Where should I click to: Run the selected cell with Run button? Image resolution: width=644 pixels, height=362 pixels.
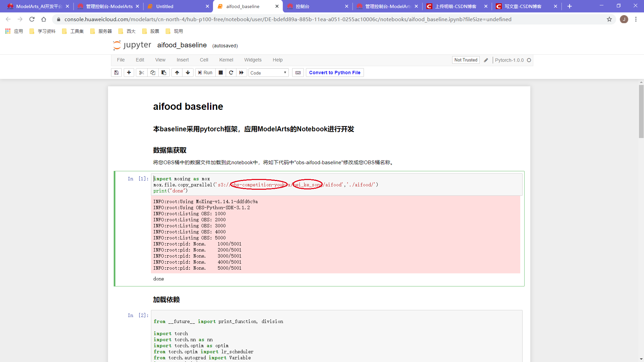(205, 73)
